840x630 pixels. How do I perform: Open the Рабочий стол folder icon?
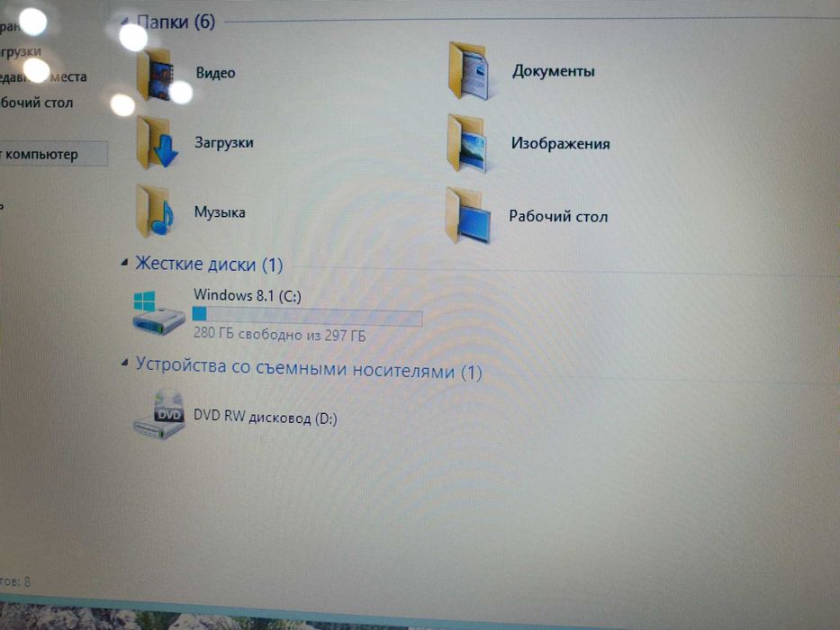coord(467,215)
